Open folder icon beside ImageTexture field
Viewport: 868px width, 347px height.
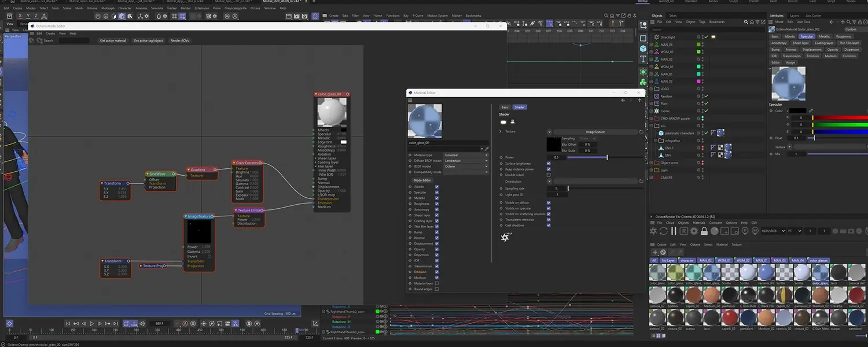point(641,132)
